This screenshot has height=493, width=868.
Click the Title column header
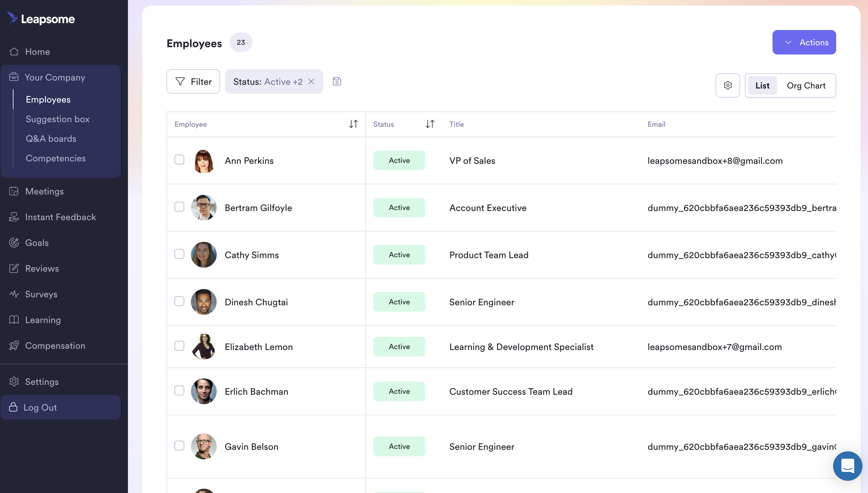pos(457,124)
